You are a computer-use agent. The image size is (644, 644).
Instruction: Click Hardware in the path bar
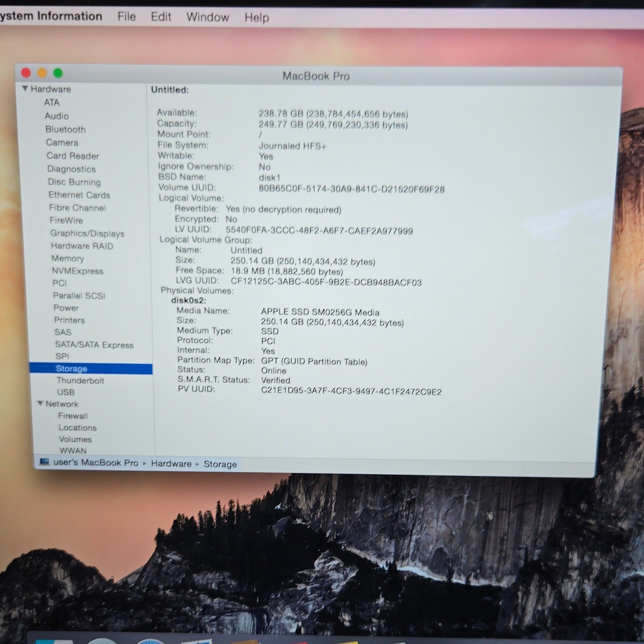click(x=171, y=464)
